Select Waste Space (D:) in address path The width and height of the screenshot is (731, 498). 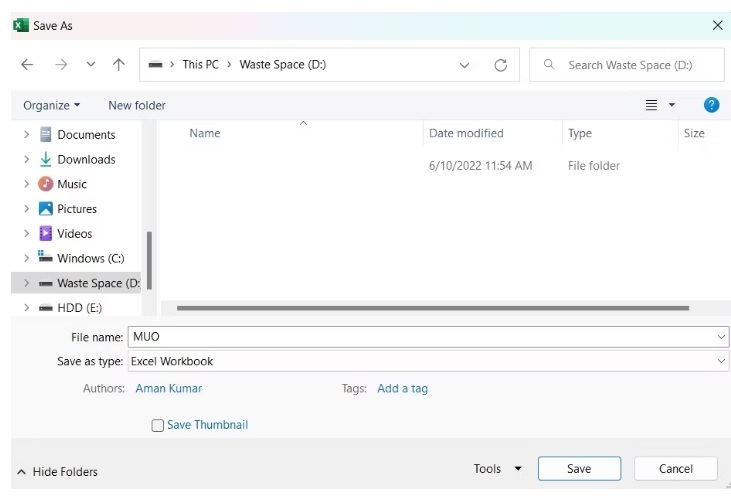click(283, 64)
